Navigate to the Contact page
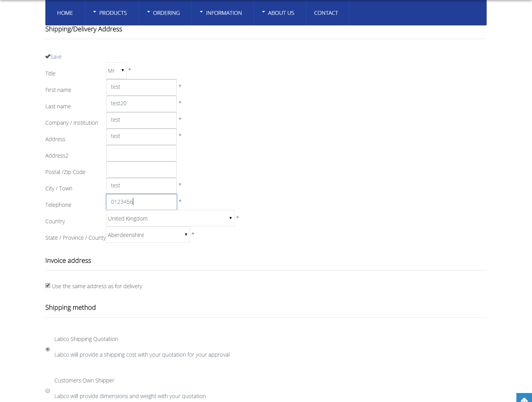The image size is (532, 402). pyautogui.click(x=326, y=13)
